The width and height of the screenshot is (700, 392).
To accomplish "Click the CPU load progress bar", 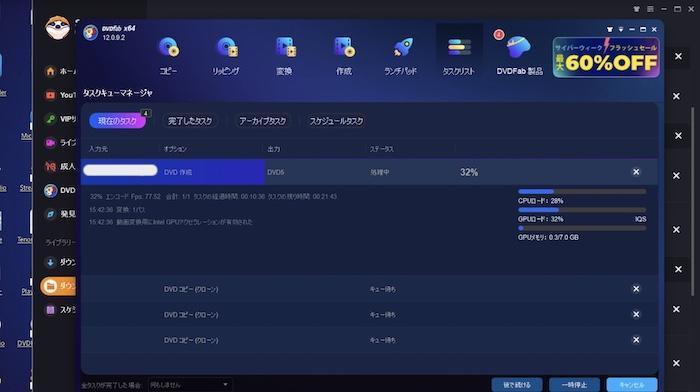I will pos(582,192).
